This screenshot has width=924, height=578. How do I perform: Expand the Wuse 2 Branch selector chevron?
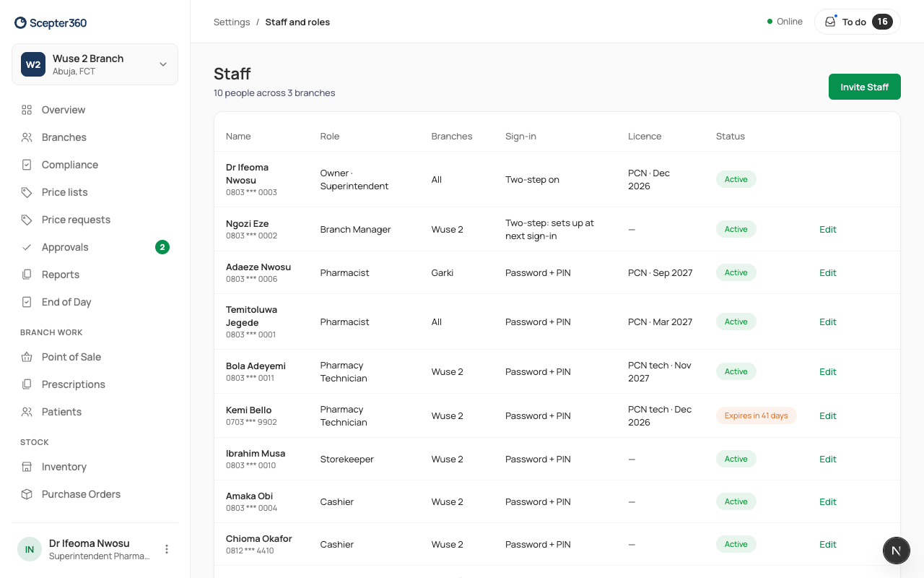[x=163, y=64]
